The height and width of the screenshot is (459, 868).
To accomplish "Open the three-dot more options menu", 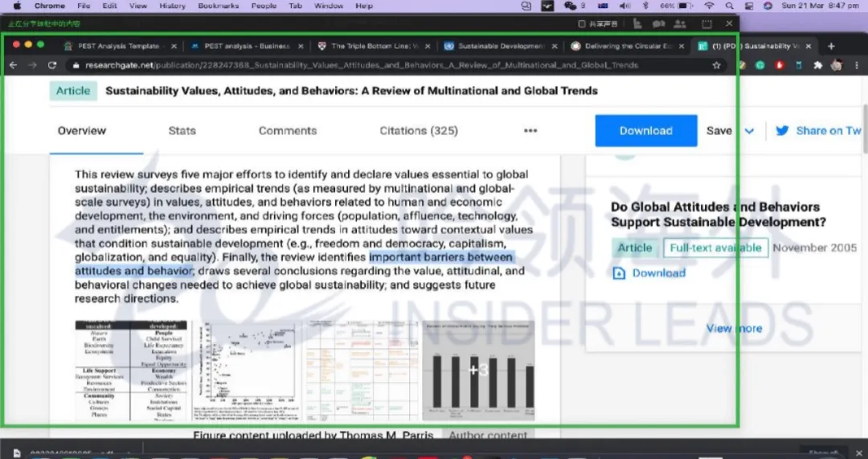I will click(x=530, y=130).
